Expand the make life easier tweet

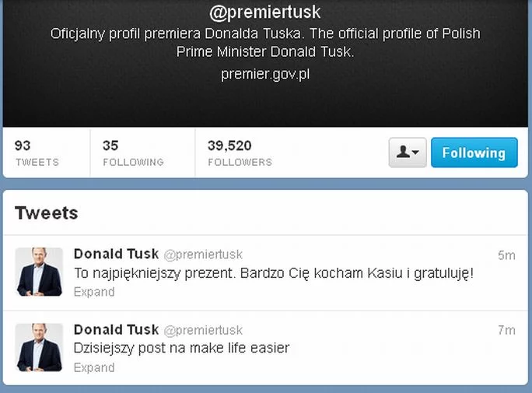94,367
